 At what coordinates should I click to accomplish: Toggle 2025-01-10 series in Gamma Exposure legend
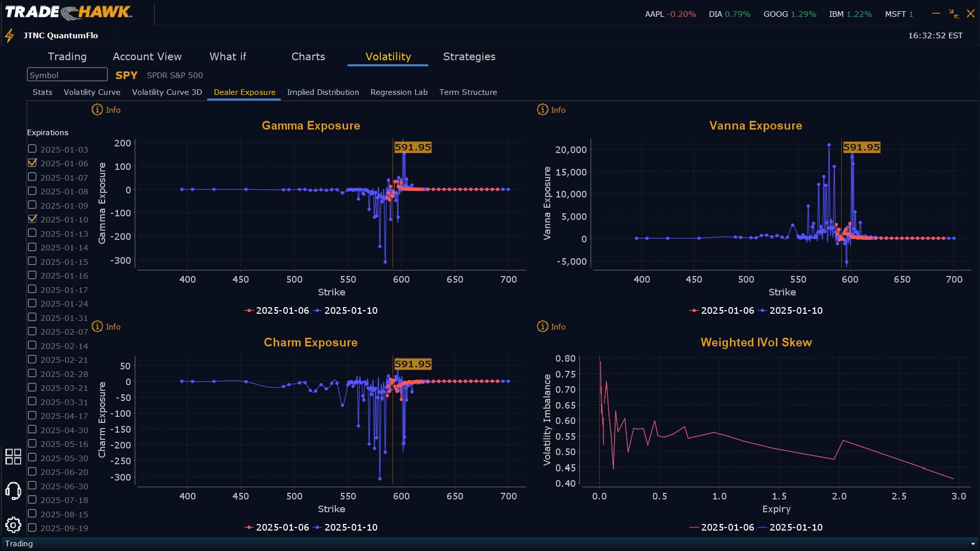[x=346, y=311]
